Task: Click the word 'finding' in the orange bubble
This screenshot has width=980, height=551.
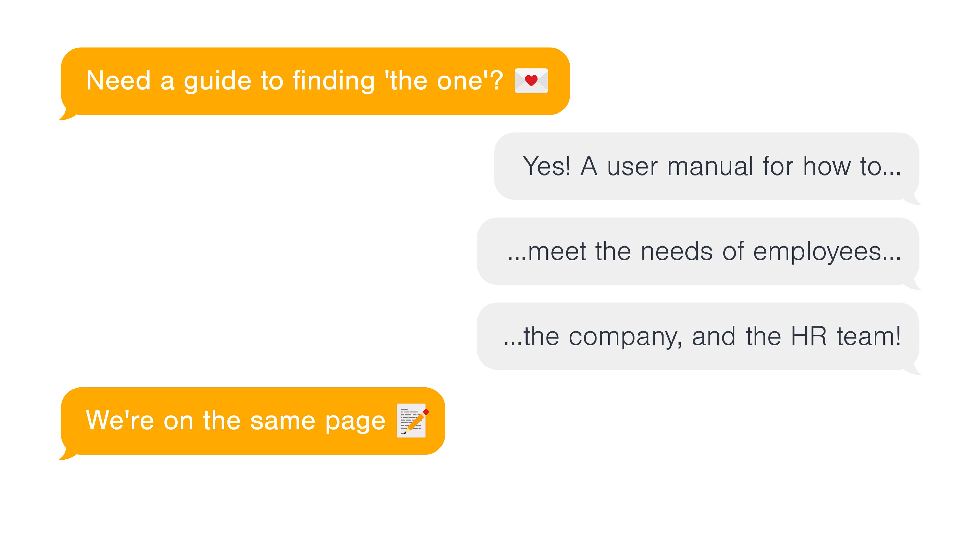Action: 333,81
